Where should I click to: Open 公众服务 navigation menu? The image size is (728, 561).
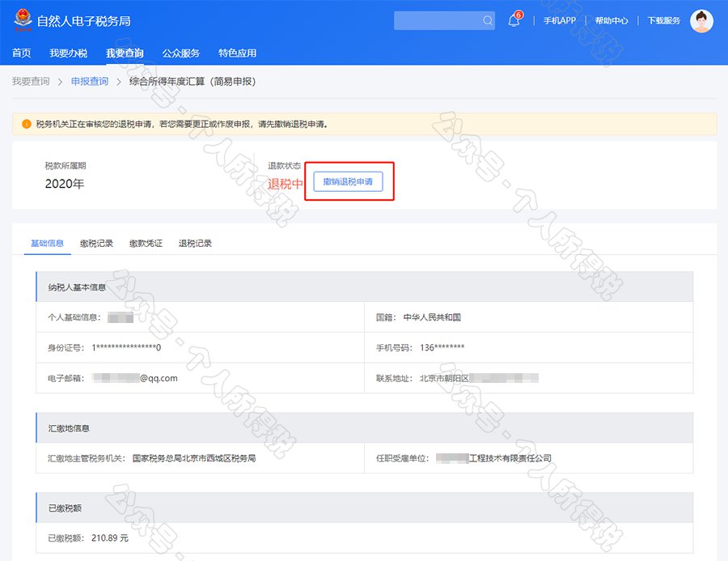[x=180, y=53]
